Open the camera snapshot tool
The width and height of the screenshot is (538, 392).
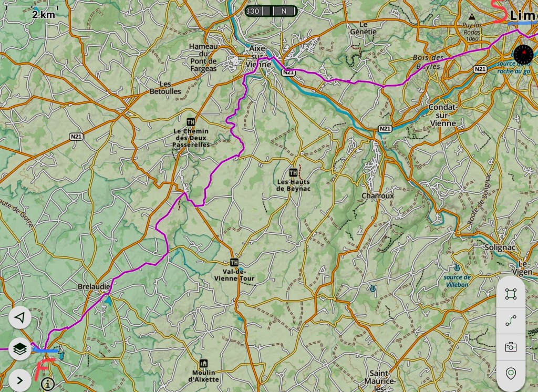click(x=511, y=347)
